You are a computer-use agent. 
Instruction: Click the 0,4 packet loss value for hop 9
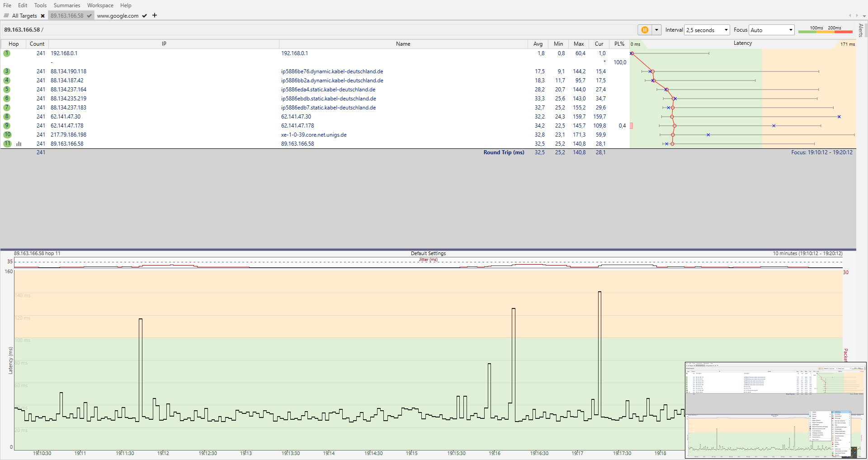pos(623,126)
